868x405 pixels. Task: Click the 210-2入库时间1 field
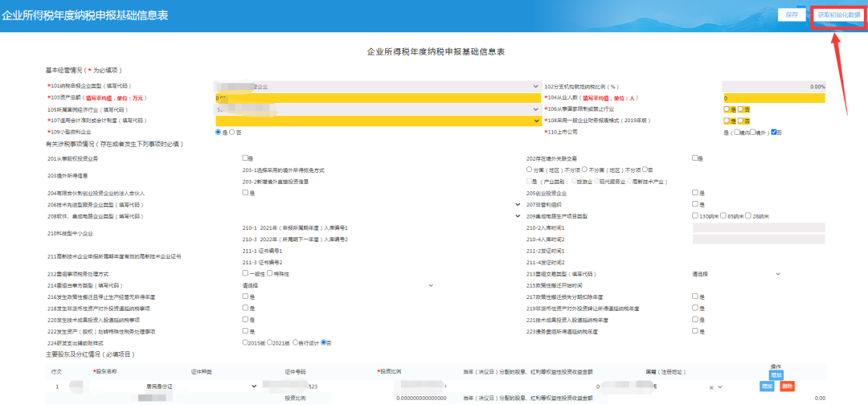[x=759, y=228]
